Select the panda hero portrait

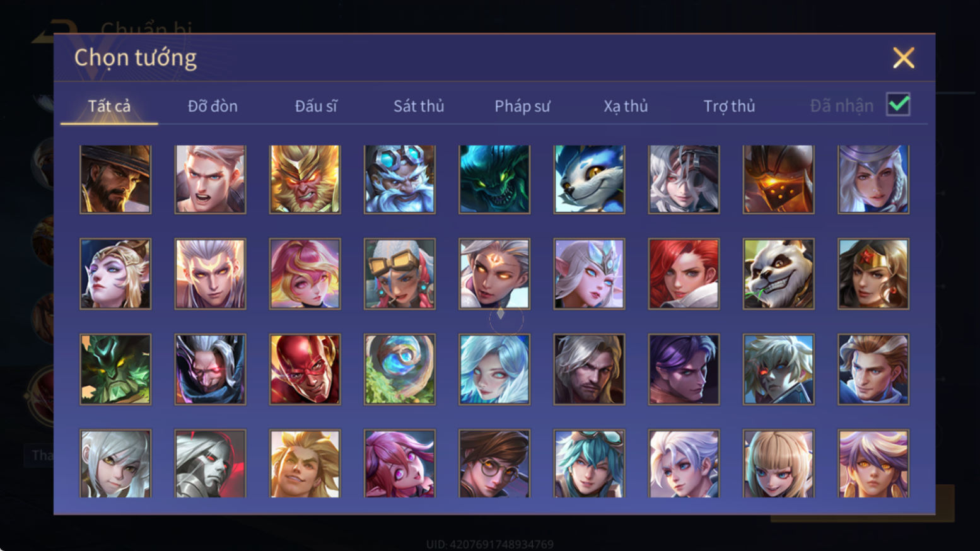click(x=778, y=274)
